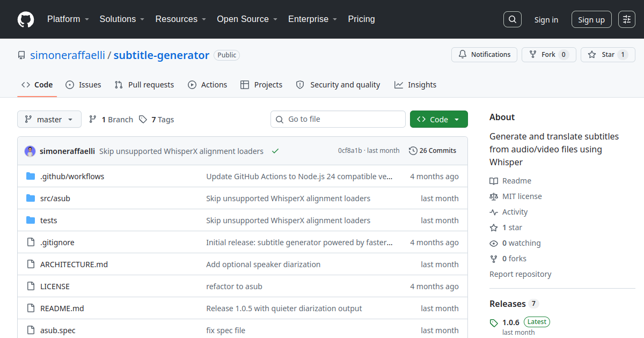Screen dimensions: 644x338
Task: Click the 0 watching link
Action: pyautogui.click(x=515, y=243)
